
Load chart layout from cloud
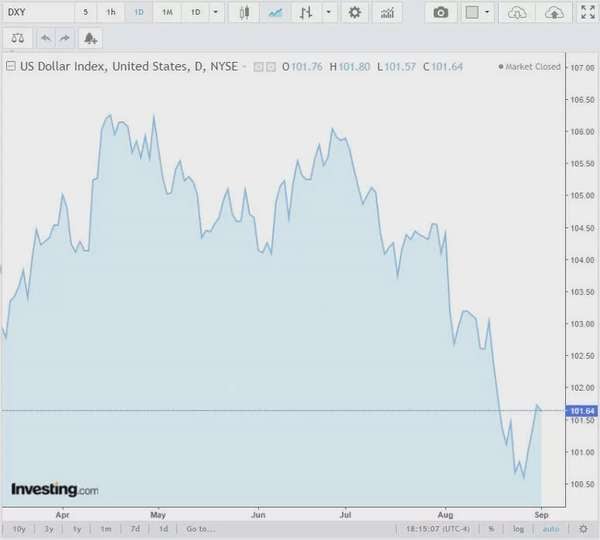[x=517, y=13]
